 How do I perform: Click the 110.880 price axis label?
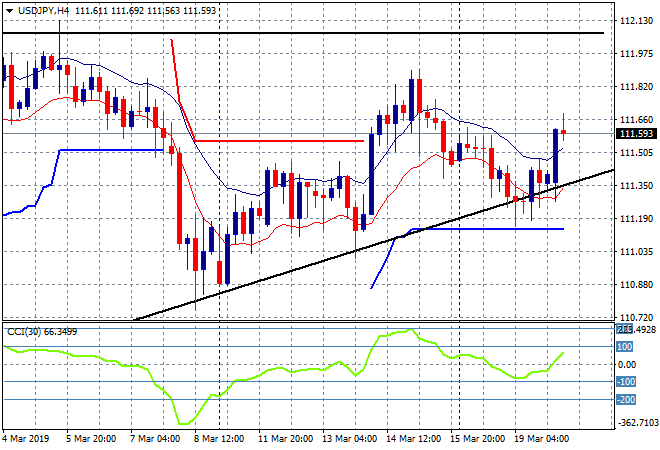(636, 285)
